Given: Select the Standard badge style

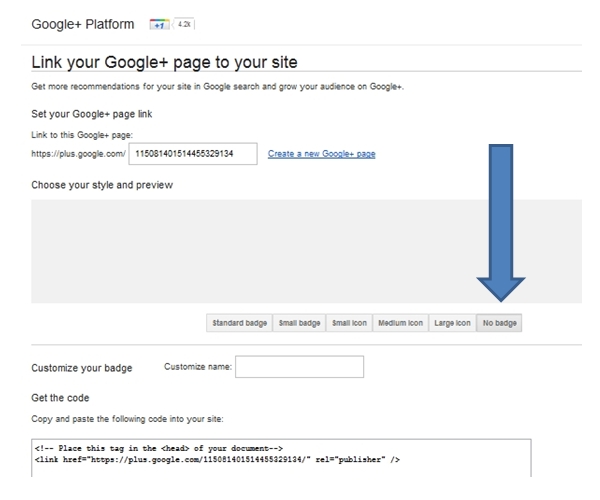Looking at the screenshot, I should (239, 324).
